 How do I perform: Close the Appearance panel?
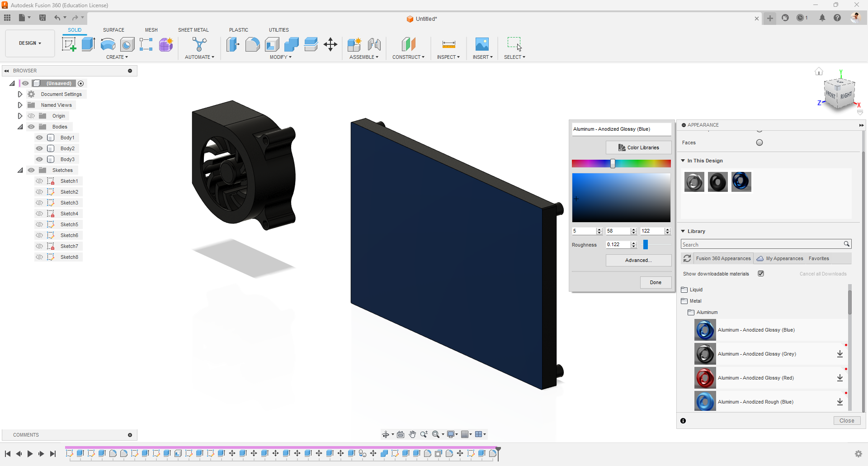[847, 421]
